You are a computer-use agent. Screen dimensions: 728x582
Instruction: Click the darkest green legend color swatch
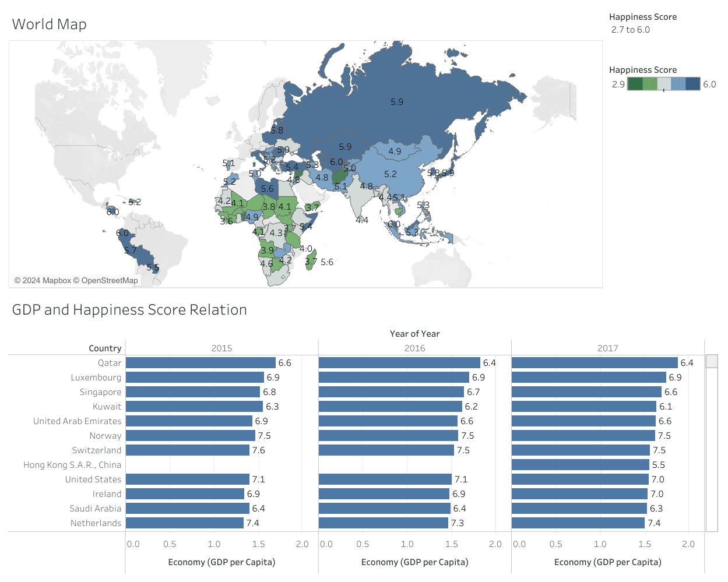(635, 84)
